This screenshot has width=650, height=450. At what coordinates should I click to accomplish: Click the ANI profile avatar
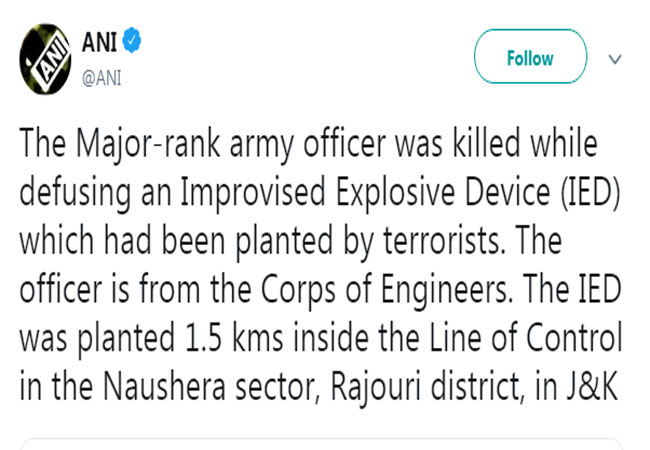click(46, 57)
